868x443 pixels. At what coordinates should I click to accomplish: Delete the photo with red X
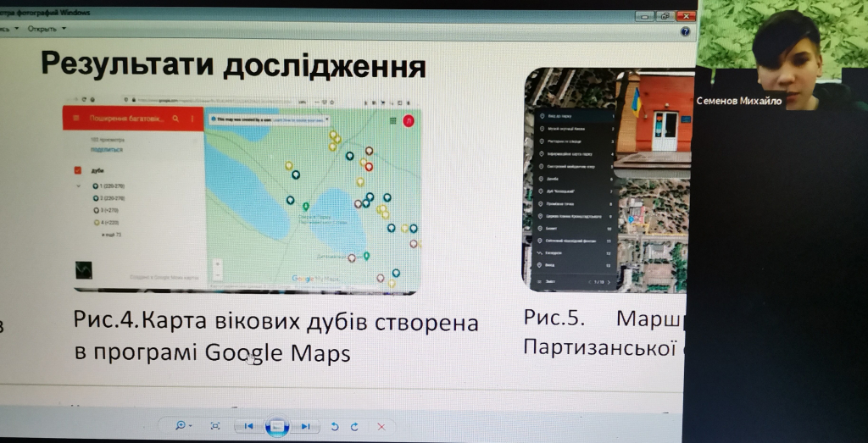pos(381,426)
